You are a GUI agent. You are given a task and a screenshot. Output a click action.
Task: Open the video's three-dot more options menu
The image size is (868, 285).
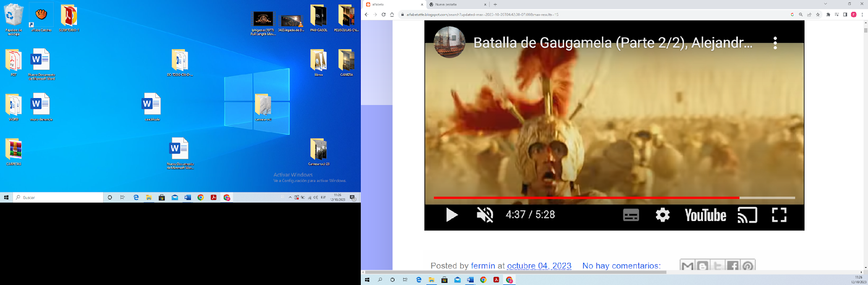click(775, 43)
